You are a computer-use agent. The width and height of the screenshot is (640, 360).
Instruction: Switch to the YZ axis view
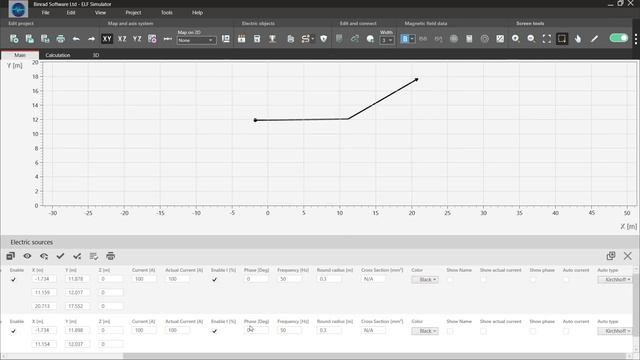coord(137,39)
